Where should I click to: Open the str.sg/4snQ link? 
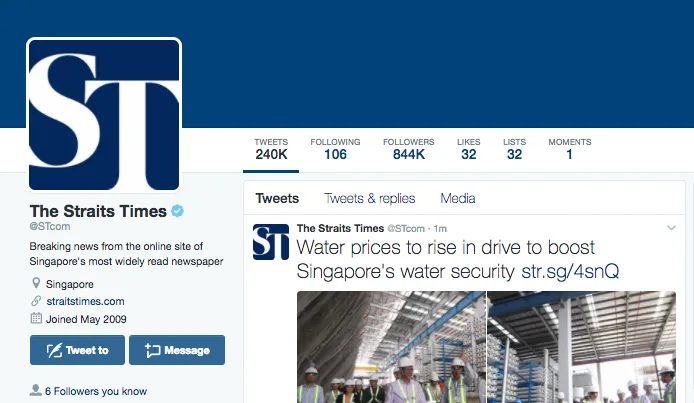(570, 271)
